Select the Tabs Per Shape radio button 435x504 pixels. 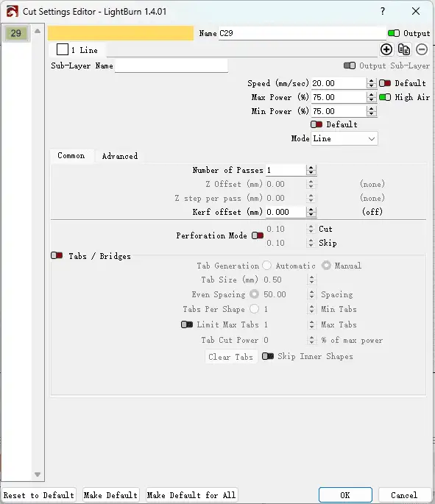[x=254, y=309]
